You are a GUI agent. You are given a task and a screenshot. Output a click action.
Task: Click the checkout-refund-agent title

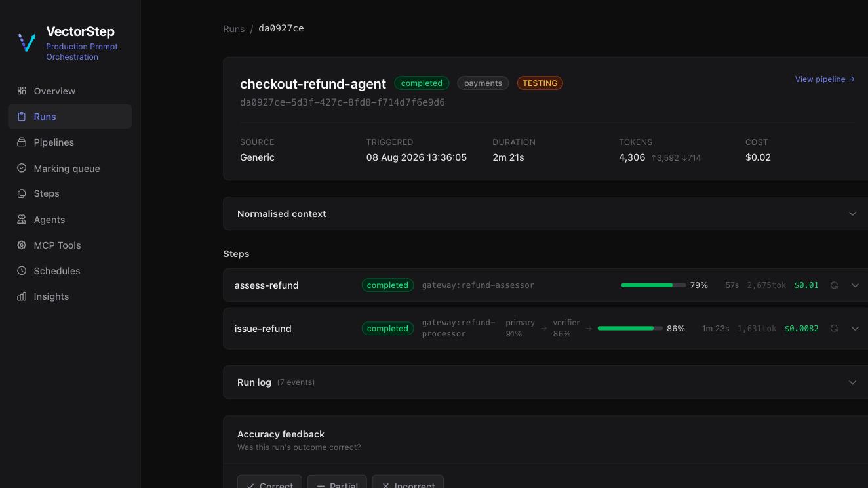click(x=313, y=84)
